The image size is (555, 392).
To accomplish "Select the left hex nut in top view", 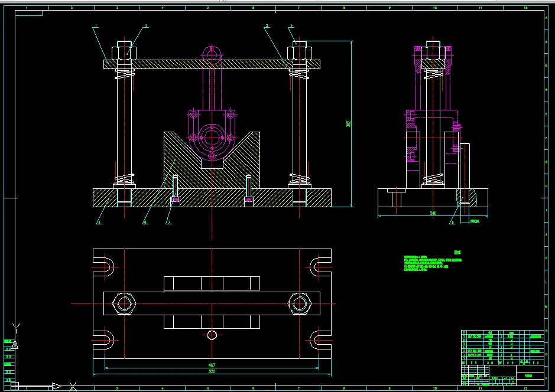I will [x=124, y=303].
